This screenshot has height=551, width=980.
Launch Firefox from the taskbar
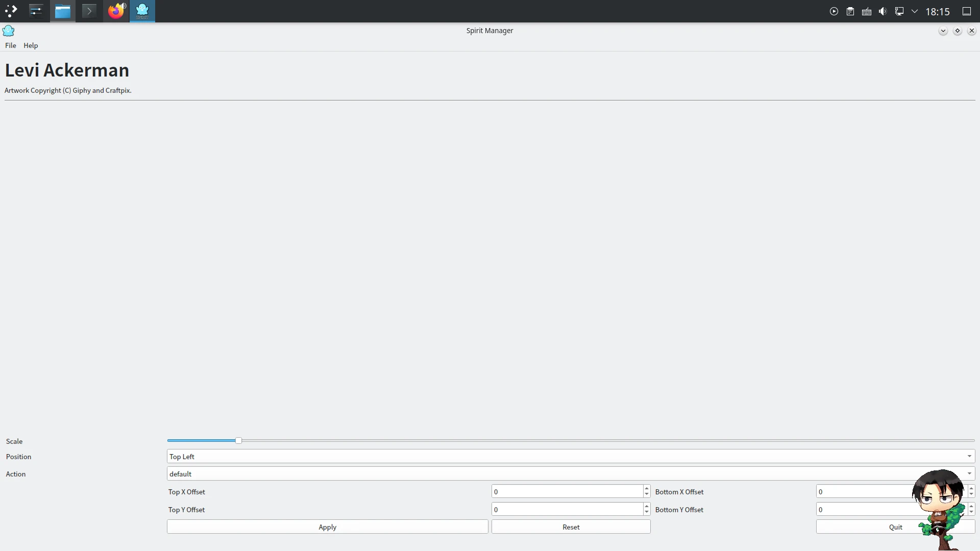click(116, 11)
